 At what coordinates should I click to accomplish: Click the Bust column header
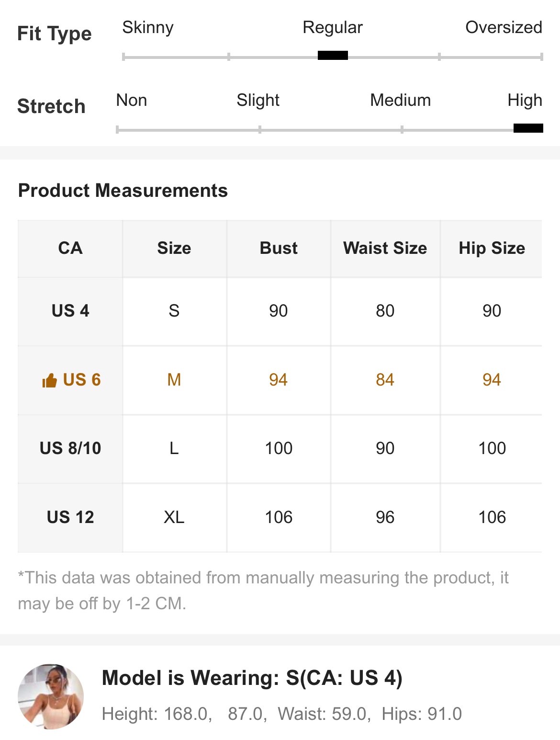(279, 248)
